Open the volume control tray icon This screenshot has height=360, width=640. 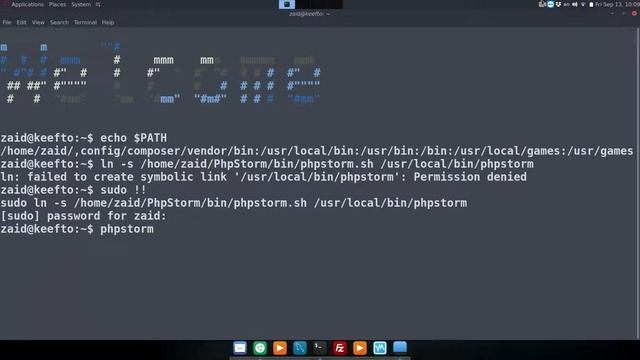click(575, 4)
